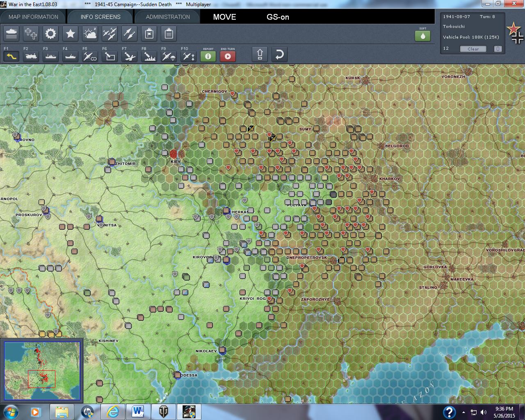Click the Clear button in info panel
This screenshot has width=525, height=420.
click(473, 49)
